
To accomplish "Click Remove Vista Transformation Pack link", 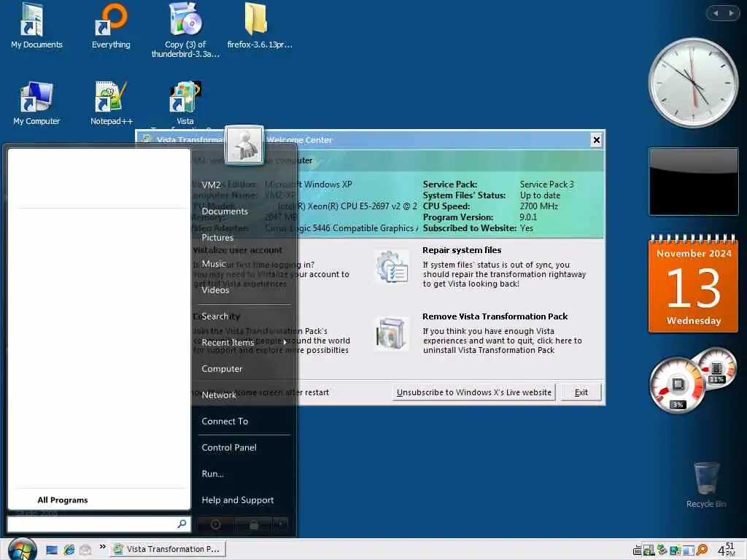I will pyautogui.click(x=495, y=316).
